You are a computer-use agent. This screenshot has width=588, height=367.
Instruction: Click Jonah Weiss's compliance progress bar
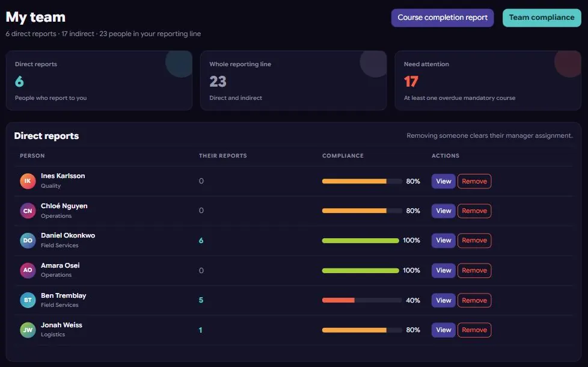(x=362, y=330)
